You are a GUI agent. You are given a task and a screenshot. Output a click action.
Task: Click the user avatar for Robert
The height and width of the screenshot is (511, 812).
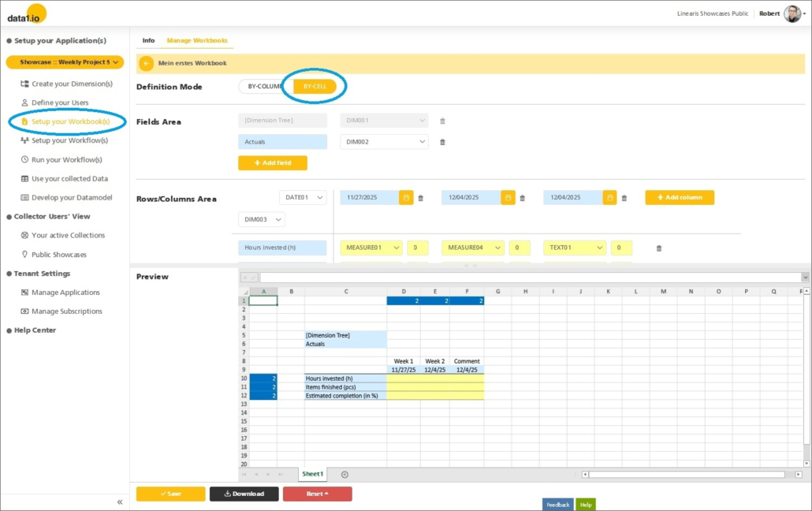pos(792,13)
